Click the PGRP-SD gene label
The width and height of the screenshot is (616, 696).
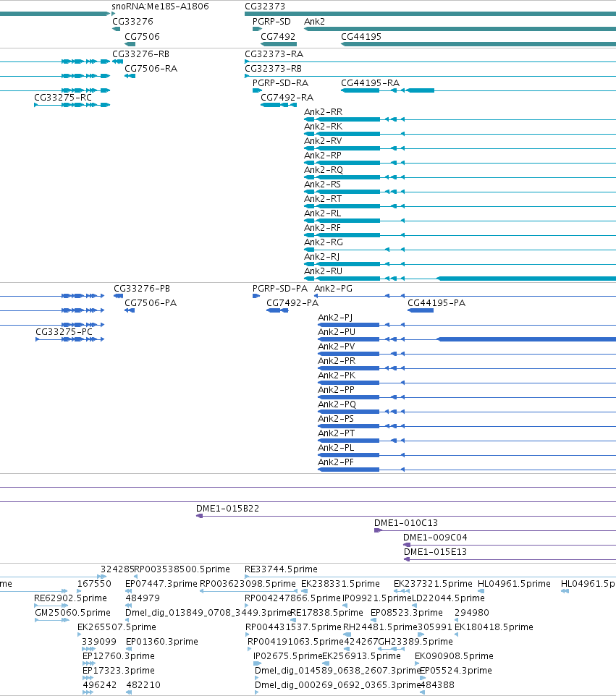tap(271, 21)
